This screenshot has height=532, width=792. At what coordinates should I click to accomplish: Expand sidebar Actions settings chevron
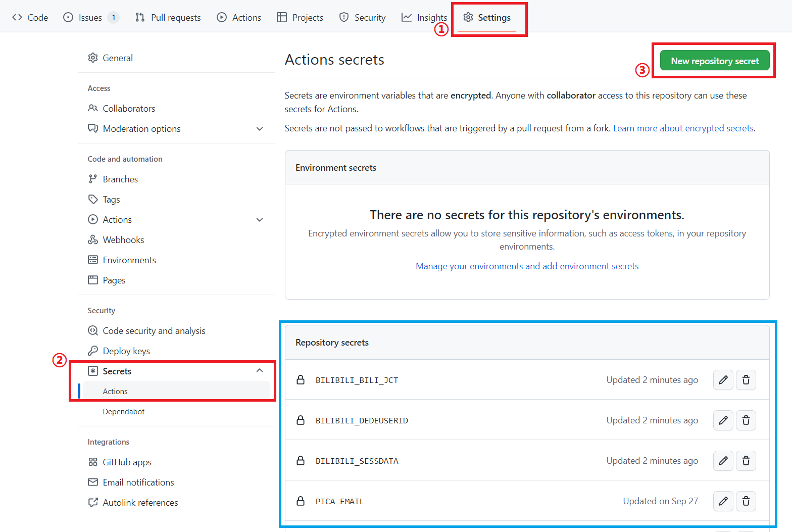click(x=260, y=220)
